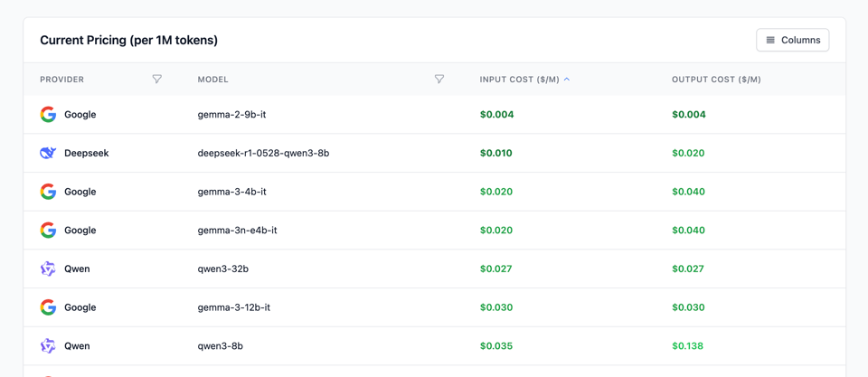Screen dimensions: 868x377
Task: Click the Google logo beside gemma-3n-e4b-it
Action: (48, 231)
